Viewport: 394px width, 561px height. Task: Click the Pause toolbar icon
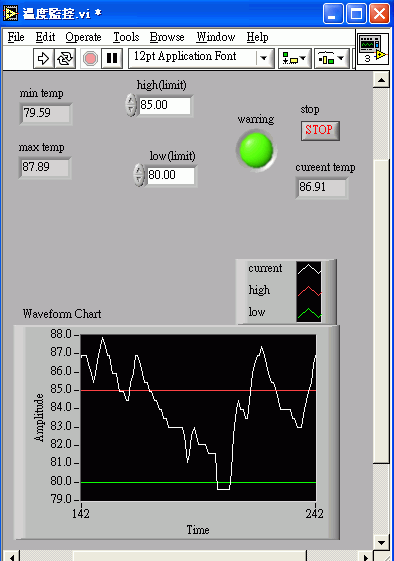point(112,58)
